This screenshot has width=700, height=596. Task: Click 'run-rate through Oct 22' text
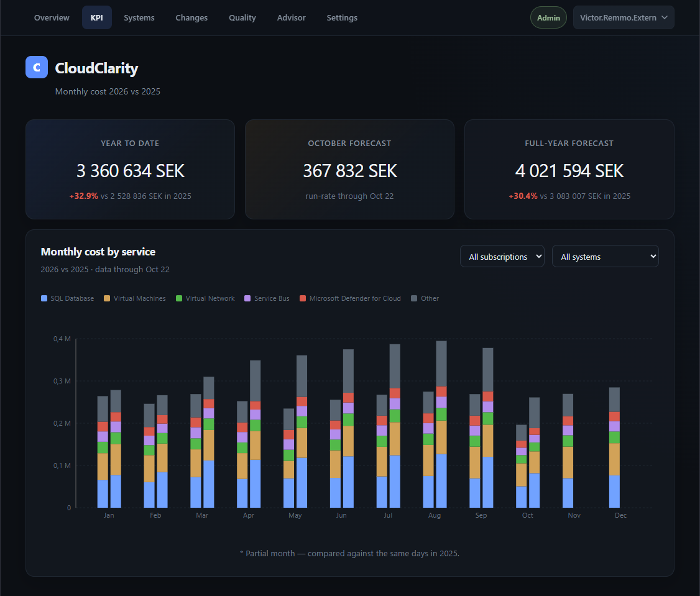tap(349, 196)
